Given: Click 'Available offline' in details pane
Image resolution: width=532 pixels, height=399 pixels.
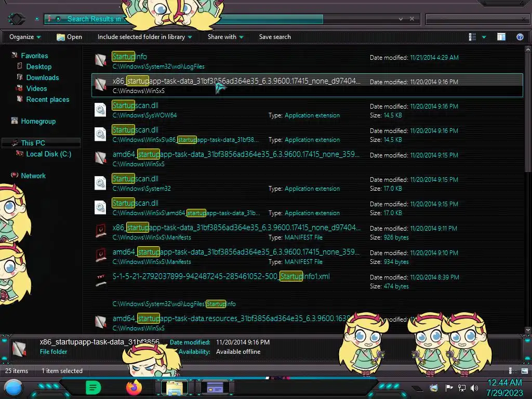Looking at the screenshot, I should click(238, 352).
